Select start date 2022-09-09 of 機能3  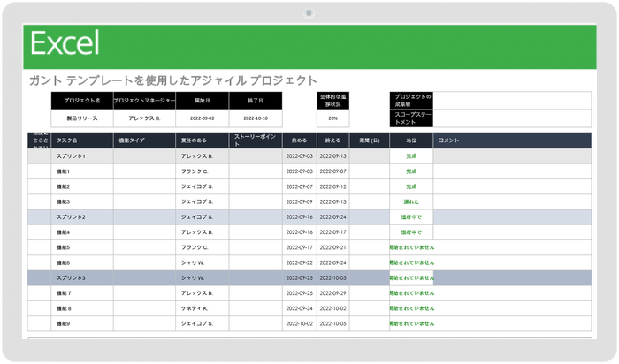[x=300, y=202]
